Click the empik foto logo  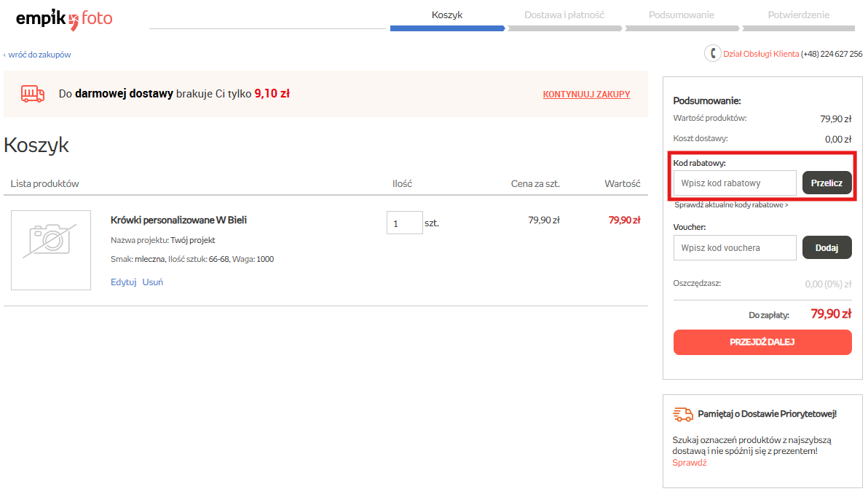[x=64, y=18]
